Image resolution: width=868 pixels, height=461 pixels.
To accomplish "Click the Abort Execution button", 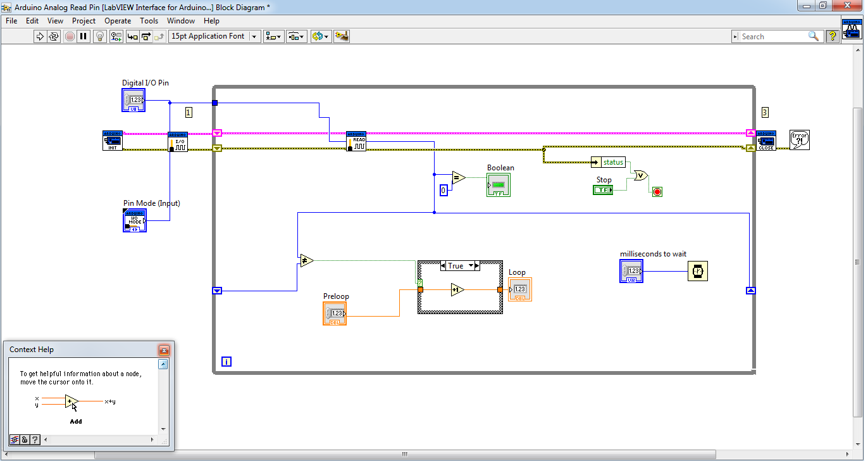I will [70, 36].
